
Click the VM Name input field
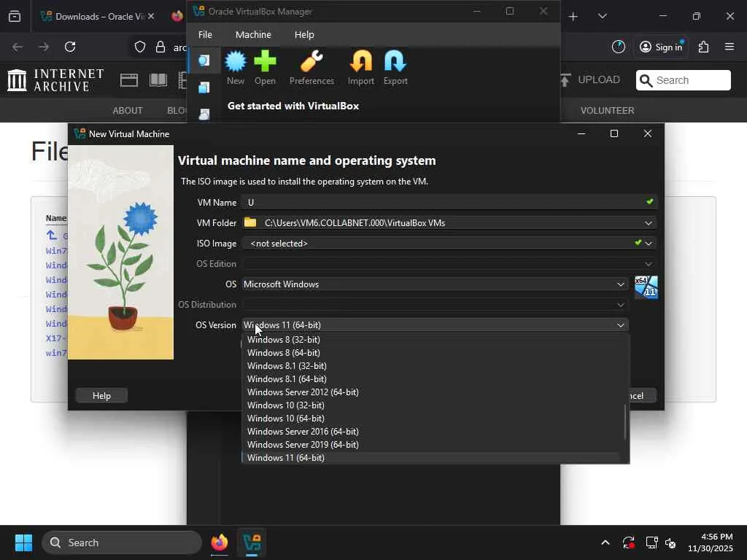[x=448, y=203]
